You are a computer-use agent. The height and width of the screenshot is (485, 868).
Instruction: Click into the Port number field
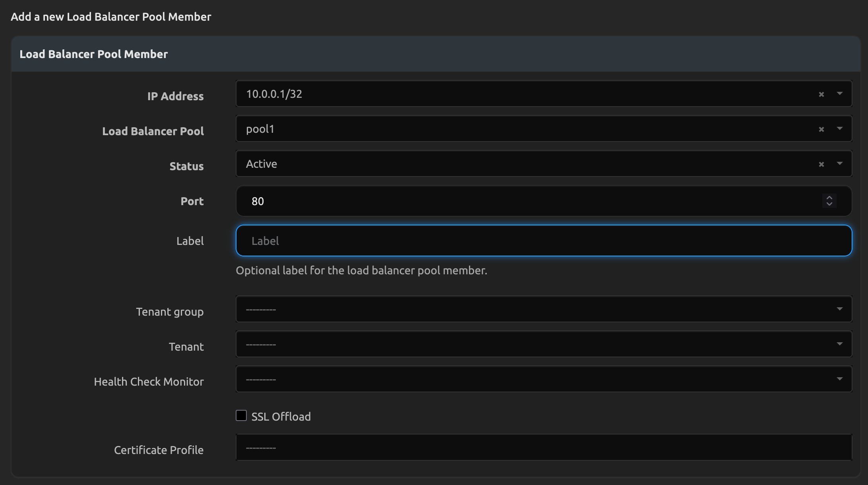[517, 201]
